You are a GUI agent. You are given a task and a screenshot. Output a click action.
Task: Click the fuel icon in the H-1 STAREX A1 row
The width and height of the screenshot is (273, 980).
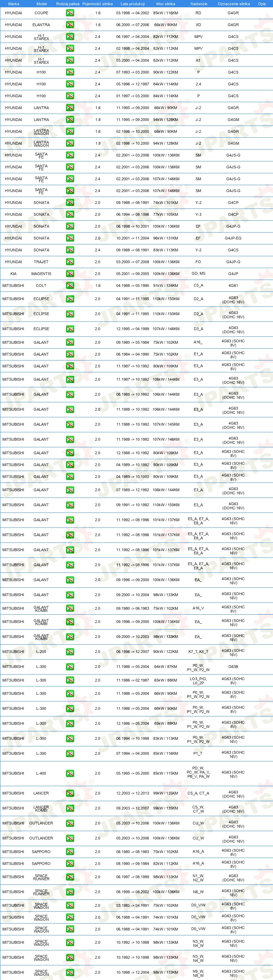click(x=70, y=60)
